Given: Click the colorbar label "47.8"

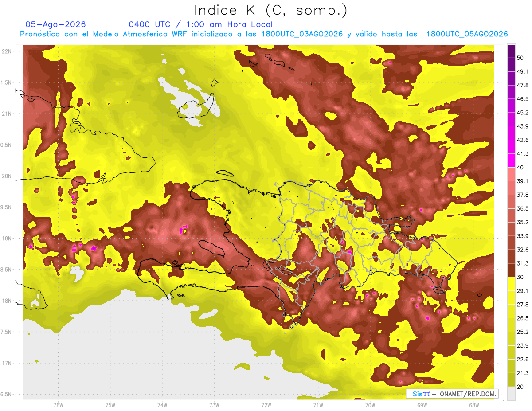Looking at the screenshot, I should click(x=523, y=85).
